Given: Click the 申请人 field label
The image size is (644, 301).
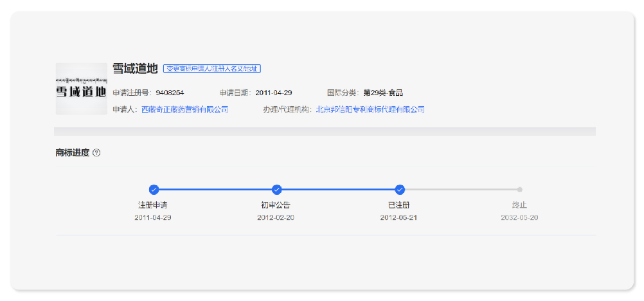Looking at the screenshot, I should [125, 109].
